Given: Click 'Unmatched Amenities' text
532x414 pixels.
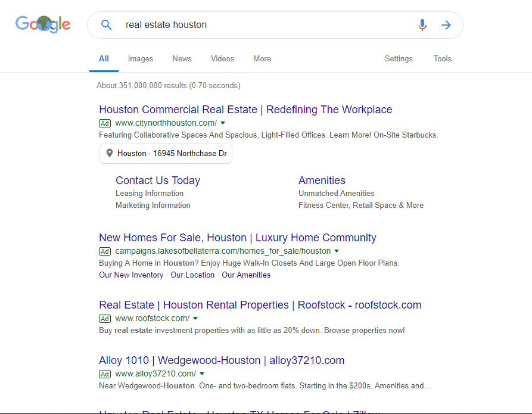Looking at the screenshot, I should pos(336,193).
